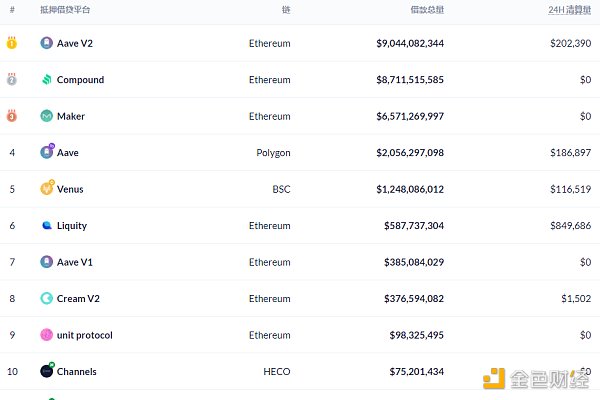Screen dimensions: 600x400
Task: Click the bronze rank 3 medal
Action: [12, 116]
